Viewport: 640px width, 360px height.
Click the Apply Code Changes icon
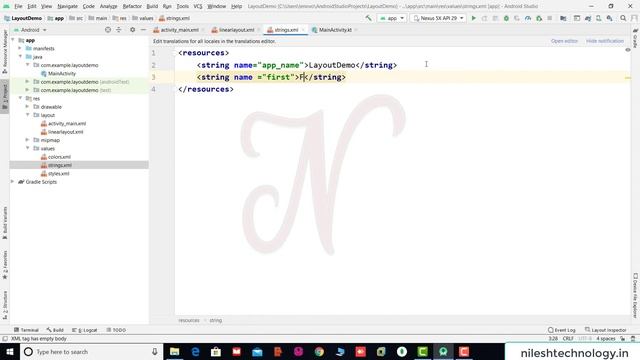(495, 18)
